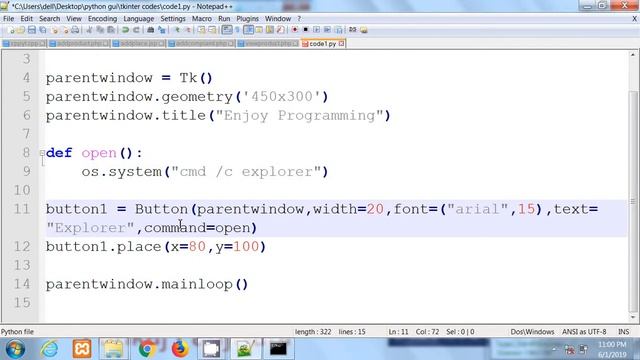
Task: Click the Zoom Out toolbar icon
Action: click(x=188, y=30)
